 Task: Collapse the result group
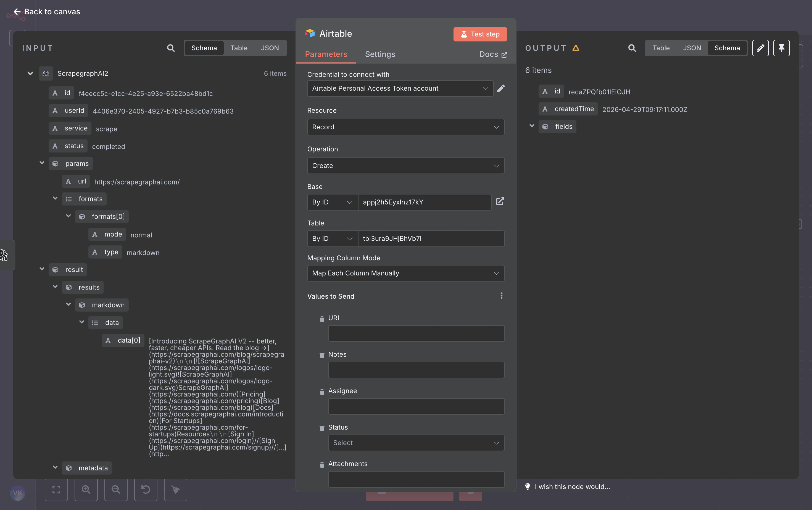(x=42, y=269)
